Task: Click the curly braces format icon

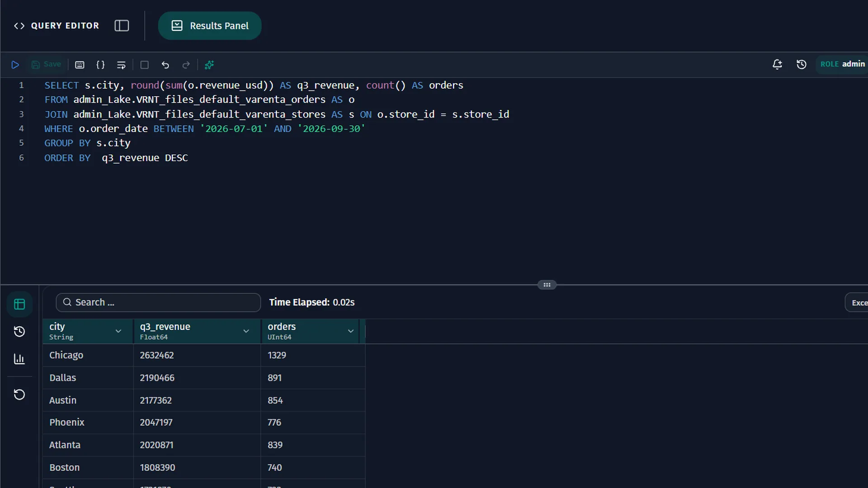Action: (x=100, y=65)
